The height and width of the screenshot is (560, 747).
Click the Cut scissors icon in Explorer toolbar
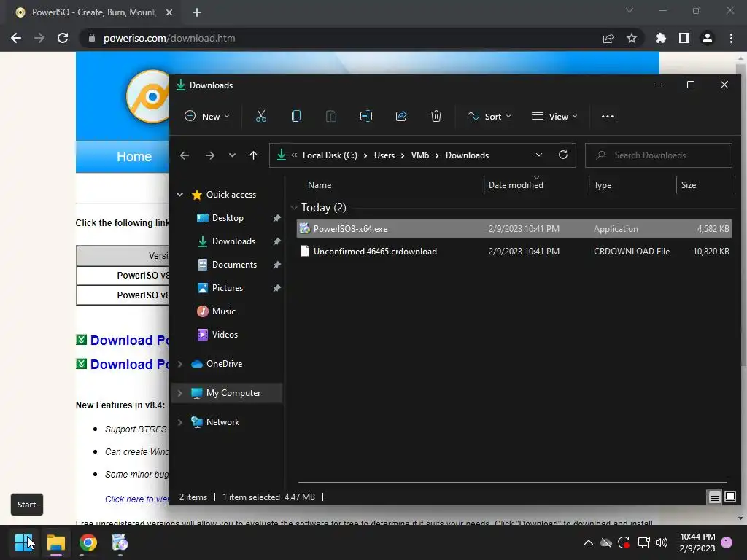click(260, 116)
